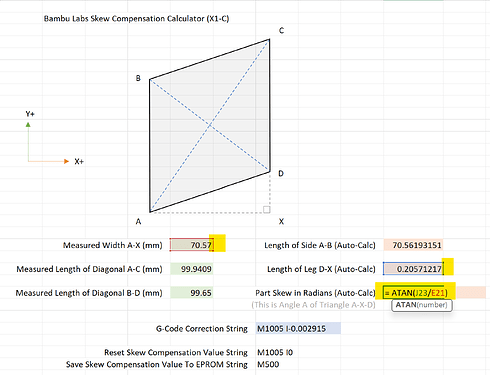Screen dimensions: 490x375
Task: Click the calculator title text
Action: (136, 19)
